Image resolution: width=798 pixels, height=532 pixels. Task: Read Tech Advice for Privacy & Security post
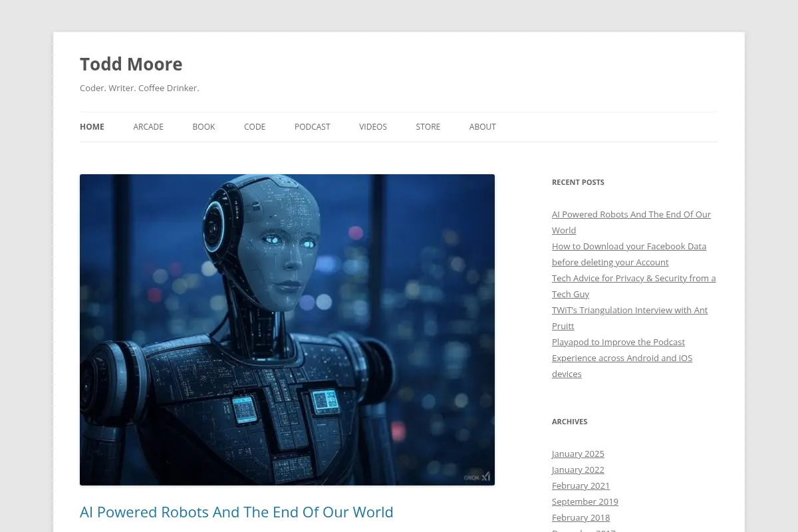[x=634, y=286]
